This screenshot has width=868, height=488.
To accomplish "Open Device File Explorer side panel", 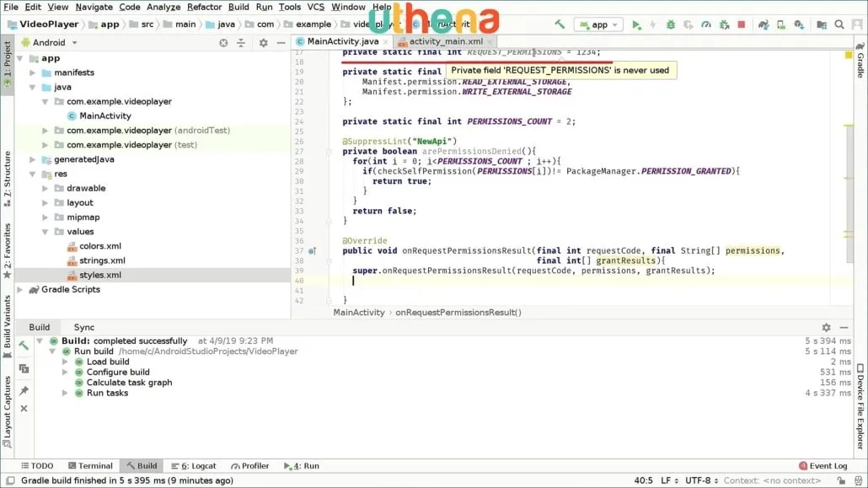I will pos(860,406).
